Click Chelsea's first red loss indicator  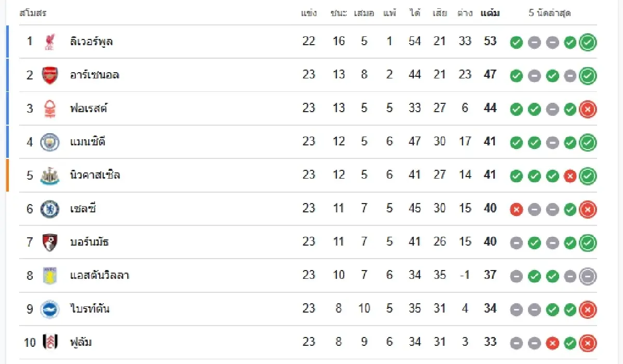pos(516,209)
